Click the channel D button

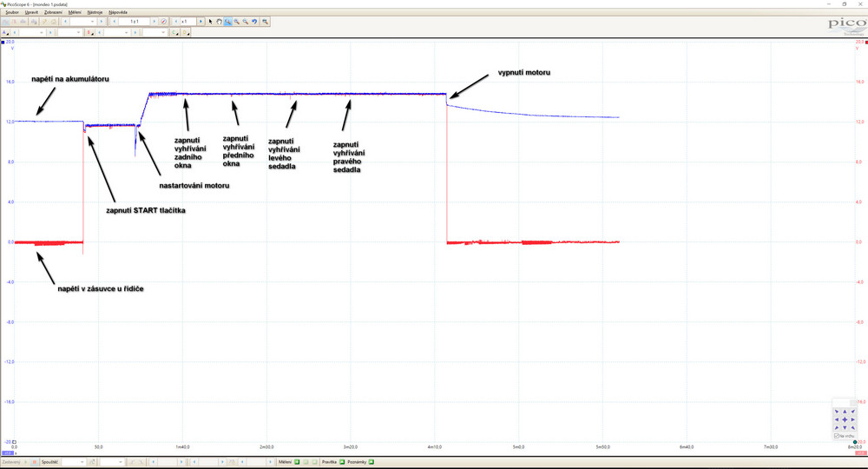point(186,32)
